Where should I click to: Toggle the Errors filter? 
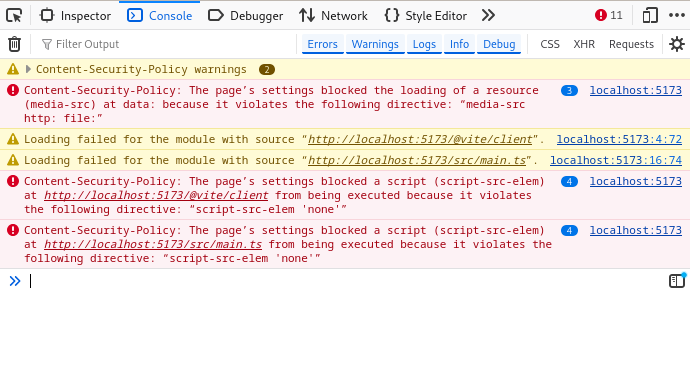pyautogui.click(x=323, y=44)
